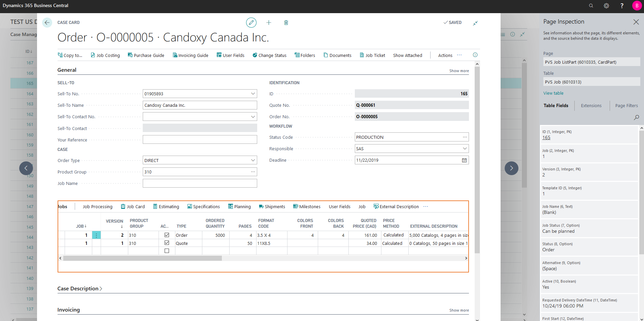Open Planning in Jobs toolbar
Viewport: 644px width, 321px height.
(x=239, y=207)
